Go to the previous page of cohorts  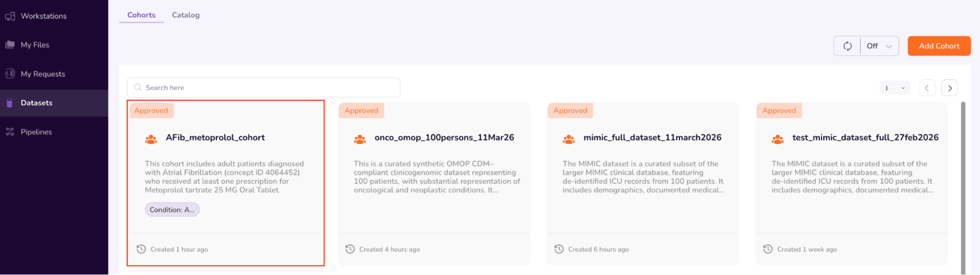927,88
